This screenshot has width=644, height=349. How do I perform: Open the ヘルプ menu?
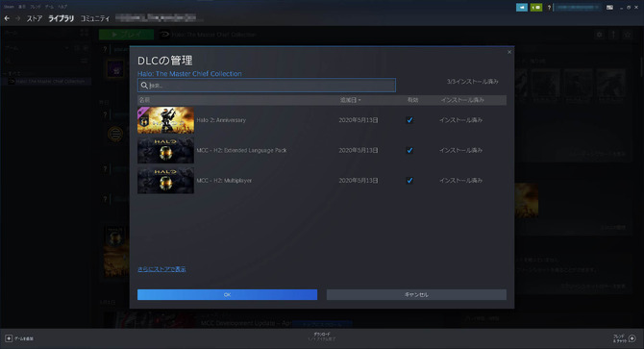pos(62,7)
